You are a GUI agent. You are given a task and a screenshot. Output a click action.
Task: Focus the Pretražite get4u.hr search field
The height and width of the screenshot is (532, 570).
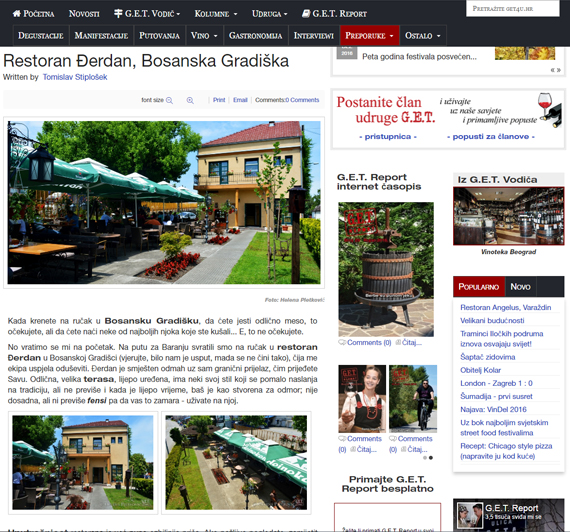pyautogui.click(x=513, y=8)
